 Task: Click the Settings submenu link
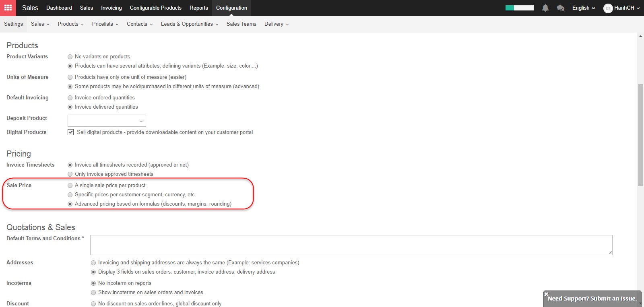point(14,24)
